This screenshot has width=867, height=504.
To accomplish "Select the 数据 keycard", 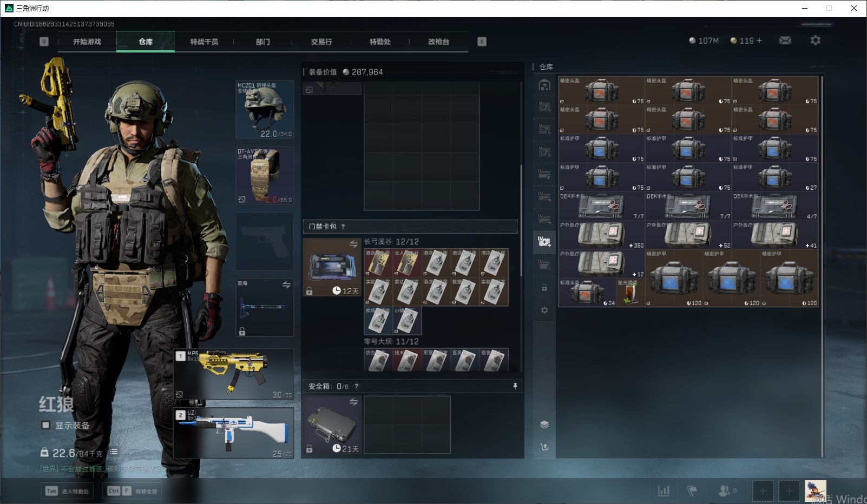I will click(x=465, y=292).
